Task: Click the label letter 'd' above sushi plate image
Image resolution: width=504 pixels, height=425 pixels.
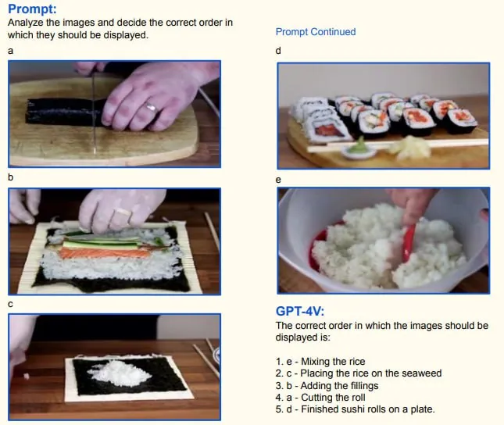Action: (278, 51)
